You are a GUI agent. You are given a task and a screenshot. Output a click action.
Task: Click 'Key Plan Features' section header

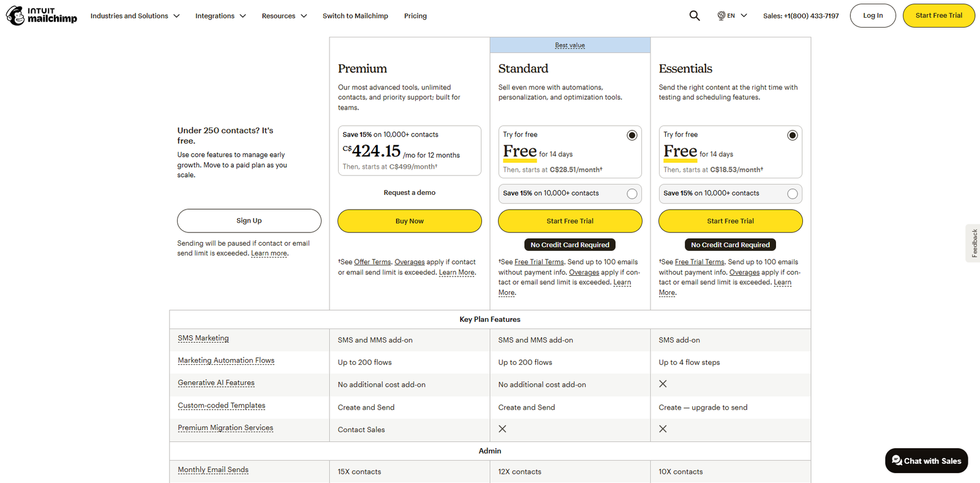tap(490, 319)
